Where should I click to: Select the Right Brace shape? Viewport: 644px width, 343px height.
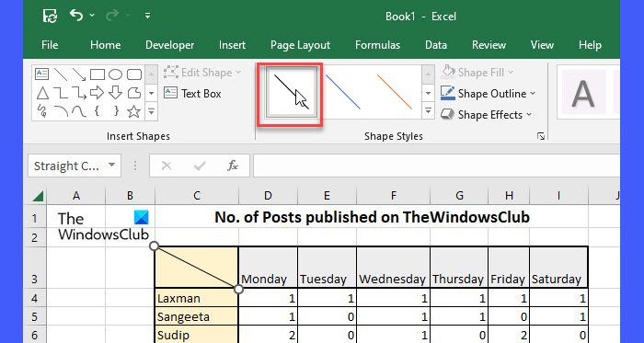pyautogui.click(x=116, y=111)
